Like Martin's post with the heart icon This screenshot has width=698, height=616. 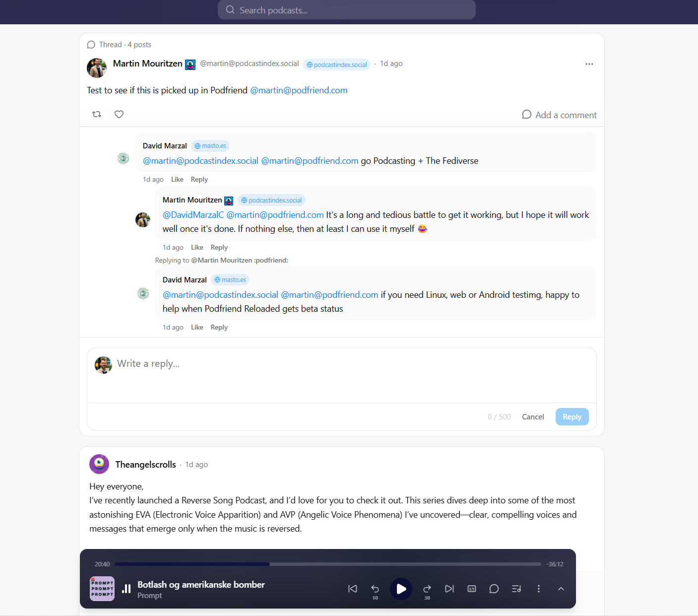click(x=119, y=114)
